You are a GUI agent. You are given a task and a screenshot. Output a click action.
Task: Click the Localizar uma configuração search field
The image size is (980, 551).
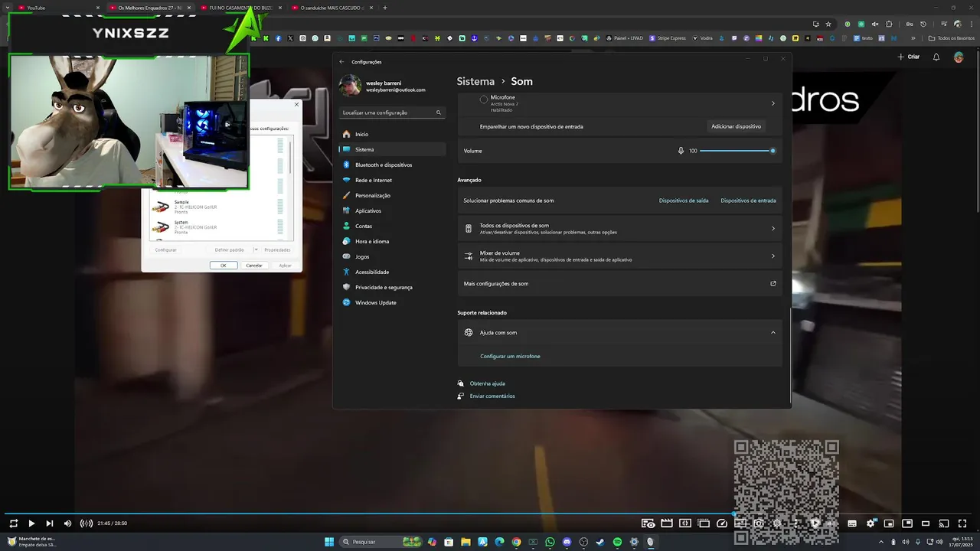click(x=392, y=112)
